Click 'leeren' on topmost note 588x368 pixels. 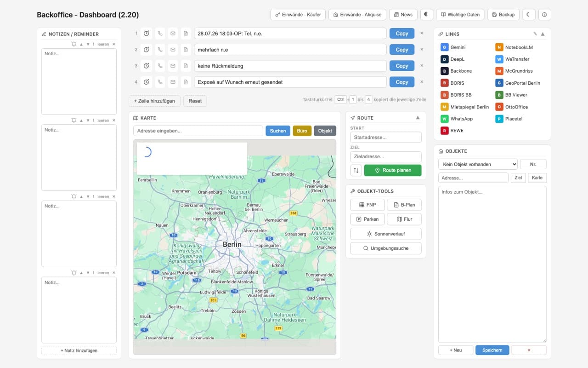point(103,44)
